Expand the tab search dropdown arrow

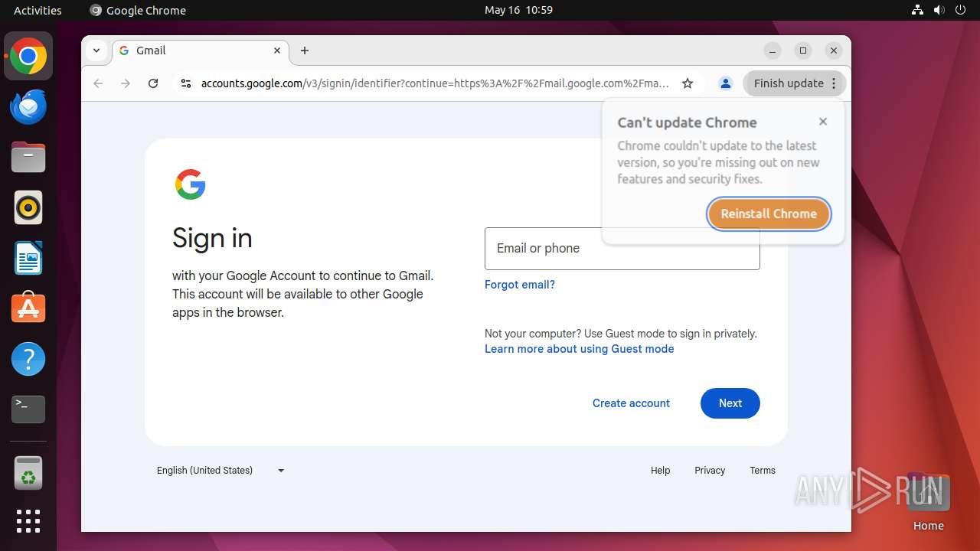(96, 51)
